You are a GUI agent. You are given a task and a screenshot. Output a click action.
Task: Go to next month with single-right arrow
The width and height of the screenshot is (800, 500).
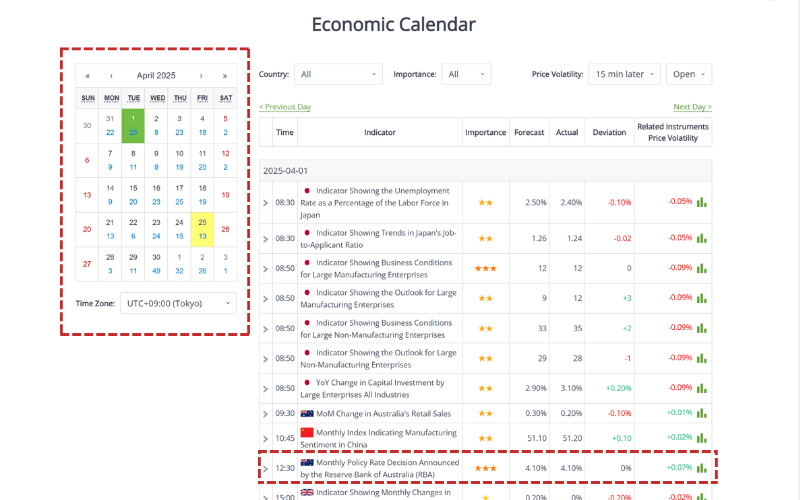[201, 76]
